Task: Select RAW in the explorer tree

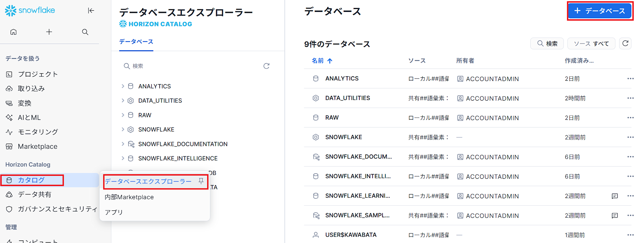Action: click(x=145, y=115)
